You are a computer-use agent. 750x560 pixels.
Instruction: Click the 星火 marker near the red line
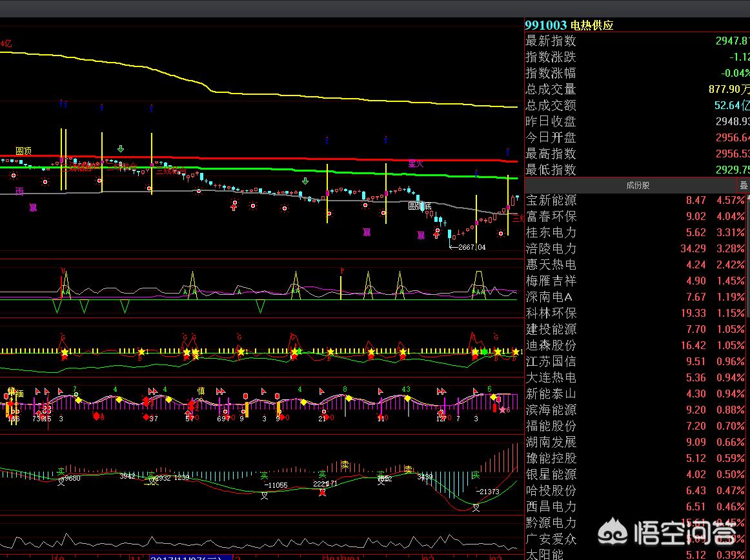coord(416,164)
